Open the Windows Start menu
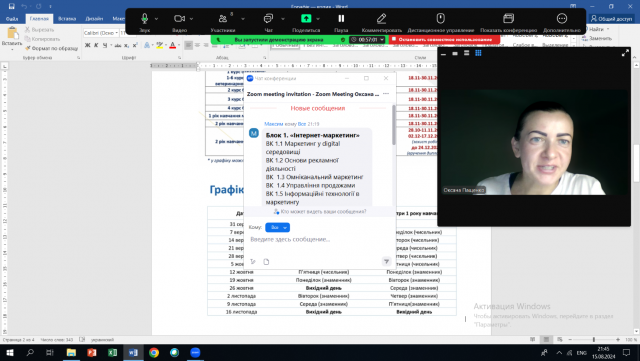 click(9, 352)
